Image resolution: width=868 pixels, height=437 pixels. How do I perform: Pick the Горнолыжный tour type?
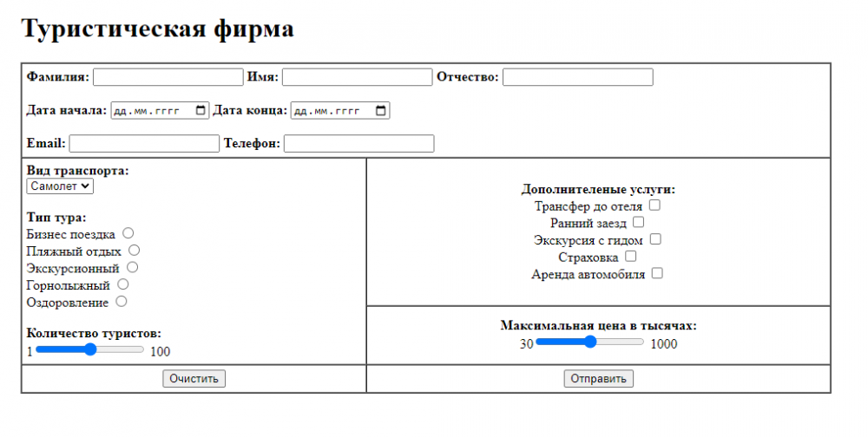pyautogui.click(x=123, y=284)
